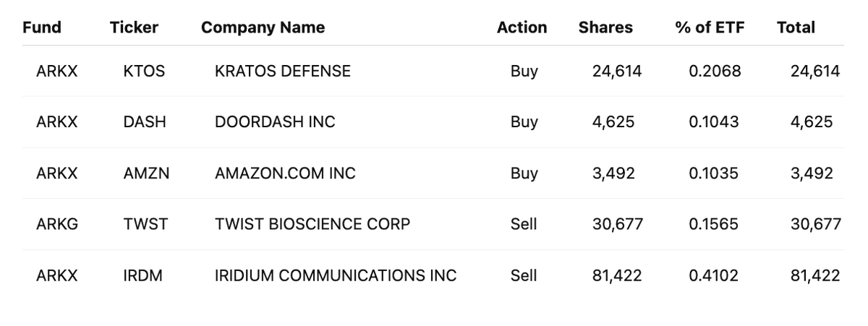The image size is (868, 326).
Task: Click the 0.4102 % of ETF value
Action: point(714,275)
